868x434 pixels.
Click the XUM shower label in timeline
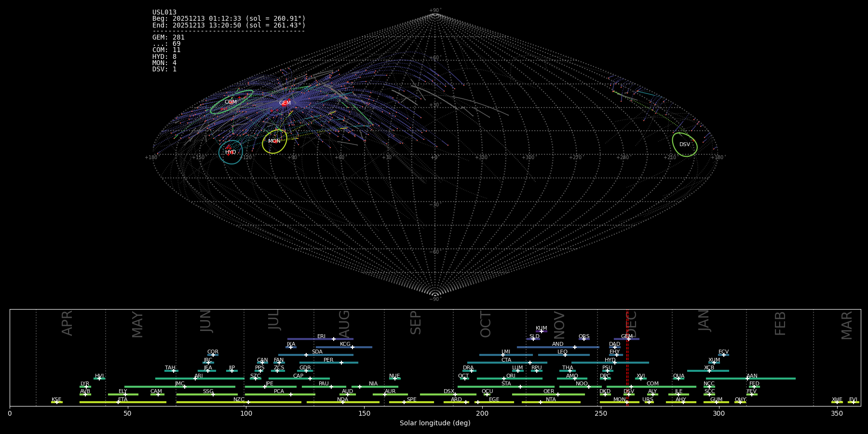(x=714, y=360)
